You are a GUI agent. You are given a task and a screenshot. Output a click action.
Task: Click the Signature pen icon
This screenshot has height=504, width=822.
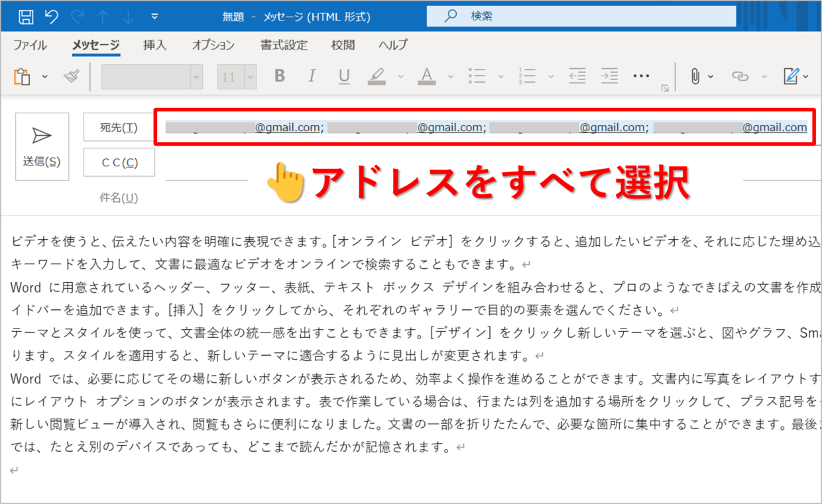point(792,77)
